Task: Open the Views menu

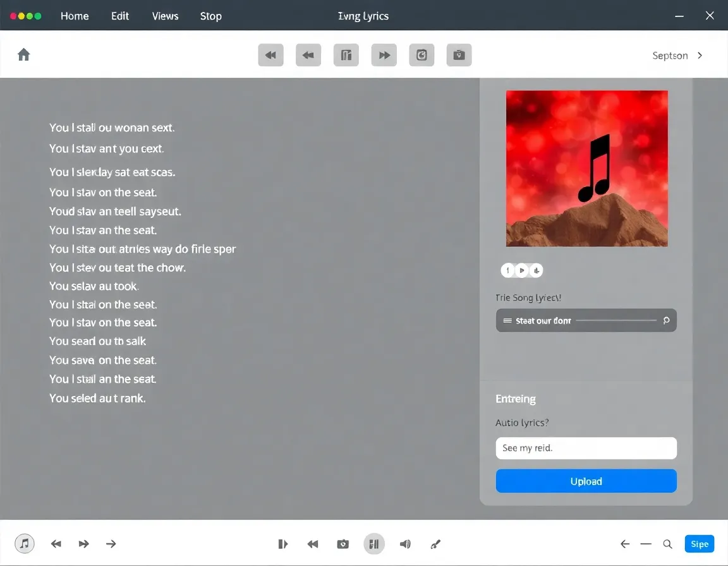Action: click(165, 16)
